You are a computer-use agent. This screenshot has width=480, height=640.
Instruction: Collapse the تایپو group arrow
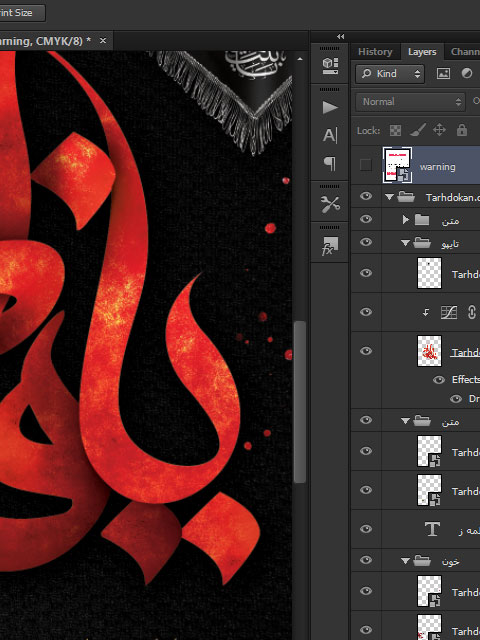(405, 243)
